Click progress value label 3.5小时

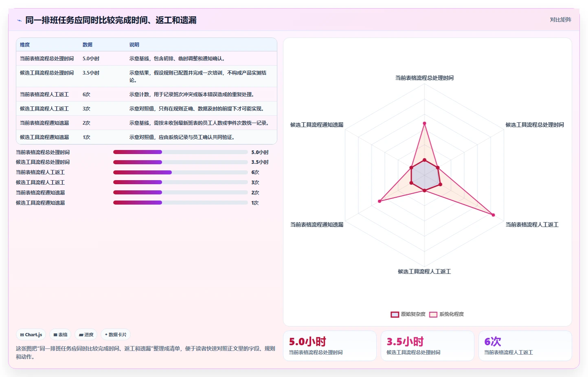click(260, 162)
